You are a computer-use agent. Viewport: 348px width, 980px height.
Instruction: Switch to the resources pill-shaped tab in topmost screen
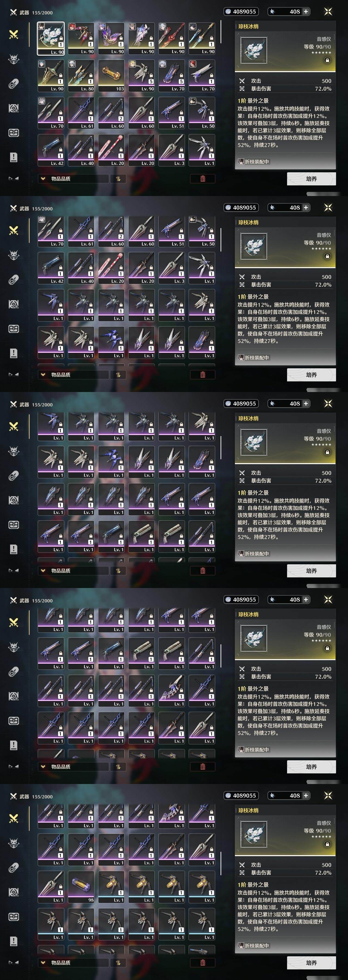14,84
